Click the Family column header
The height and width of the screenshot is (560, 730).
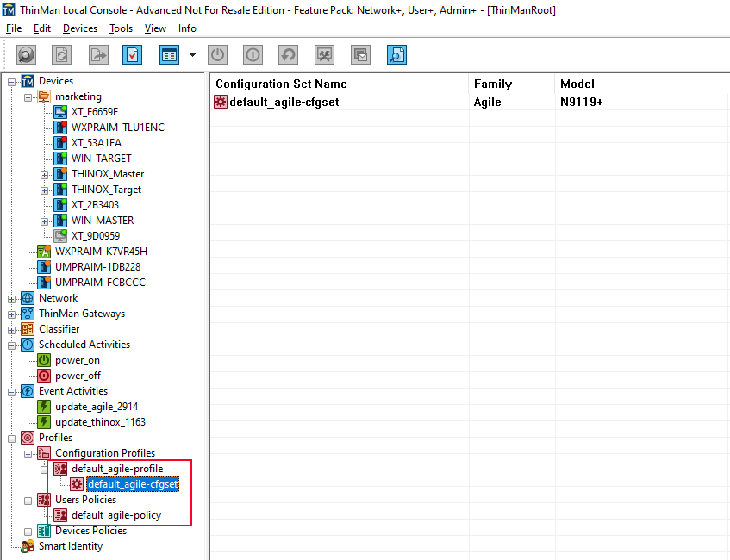pos(493,84)
